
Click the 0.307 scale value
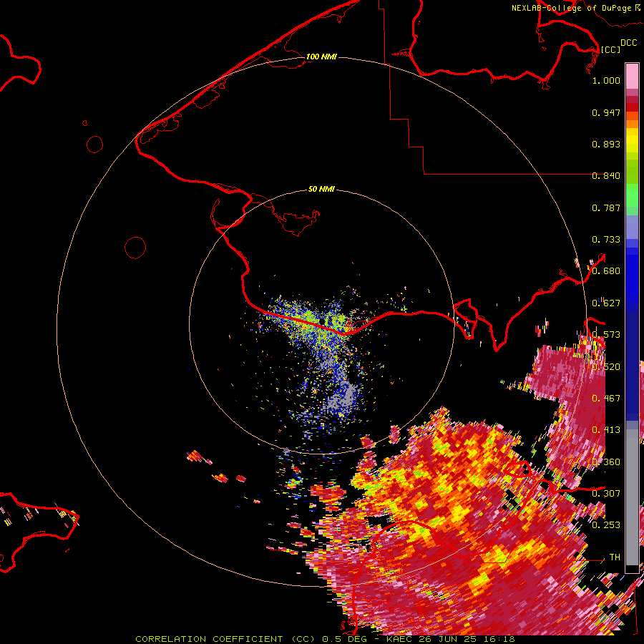(x=606, y=493)
